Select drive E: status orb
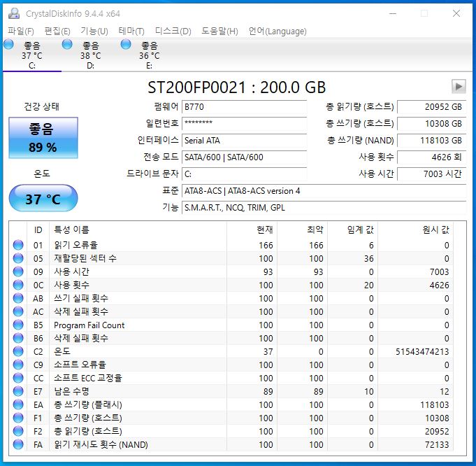 click(126, 44)
